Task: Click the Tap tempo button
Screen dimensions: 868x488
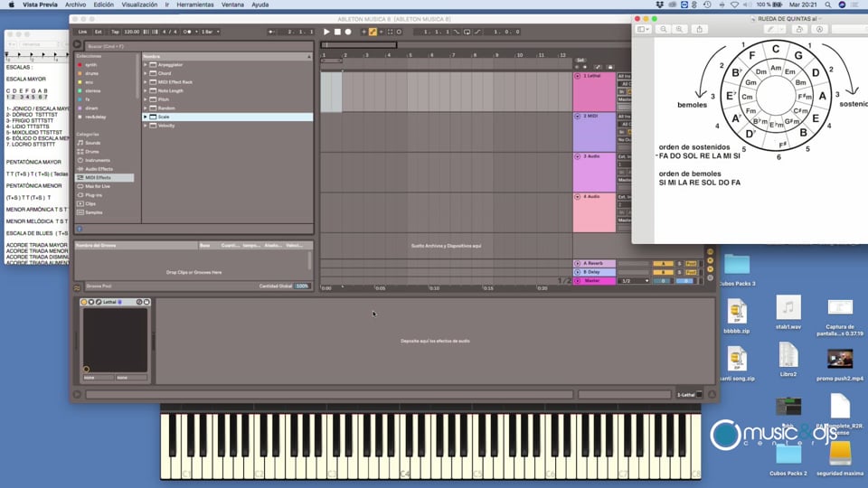Action: (115, 33)
